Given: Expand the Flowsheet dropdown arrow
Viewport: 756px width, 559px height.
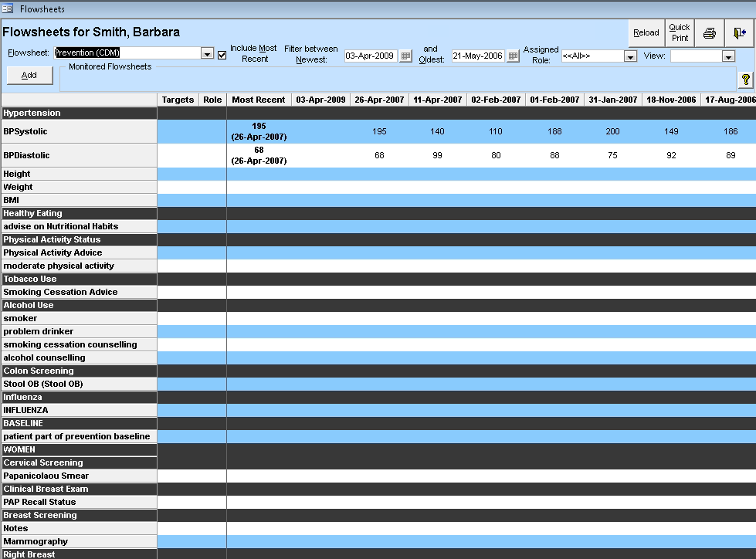Looking at the screenshot, I should click(x=207, y=53).
